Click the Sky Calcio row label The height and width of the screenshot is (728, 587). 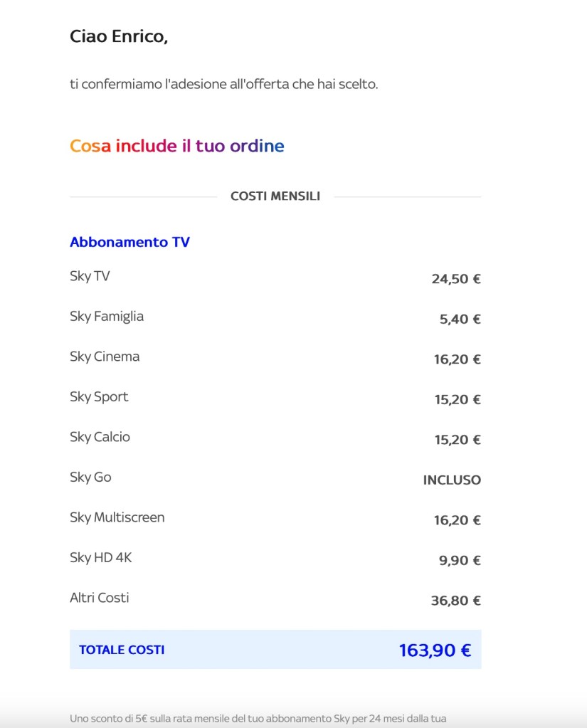[x=100, y=437]
